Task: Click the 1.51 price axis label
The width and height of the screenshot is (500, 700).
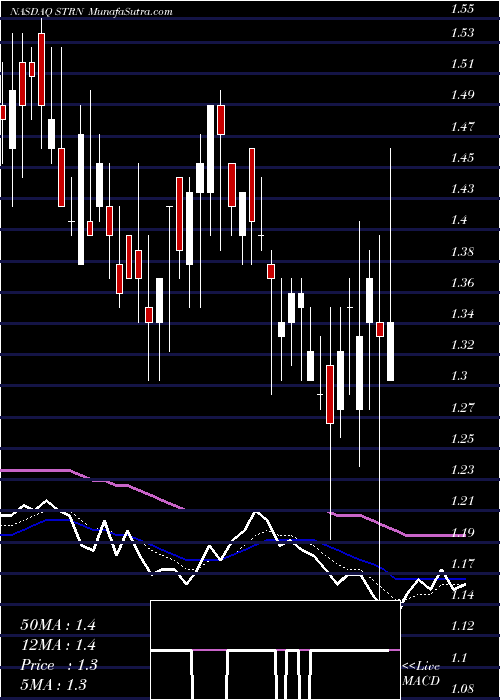Action: 462,64
